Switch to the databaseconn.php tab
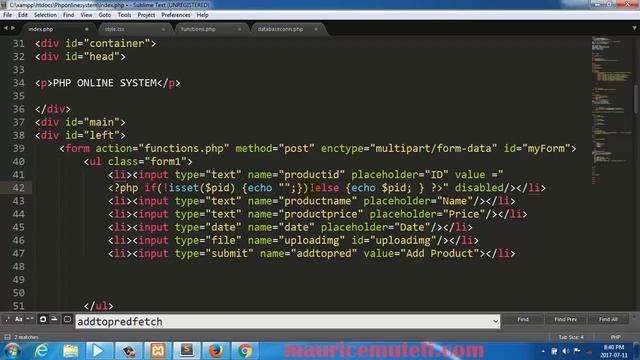 click(x=286, y=29)
